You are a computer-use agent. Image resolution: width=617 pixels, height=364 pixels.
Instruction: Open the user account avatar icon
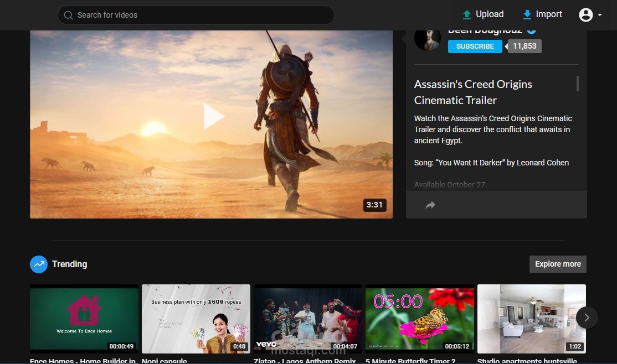[585, 15]
